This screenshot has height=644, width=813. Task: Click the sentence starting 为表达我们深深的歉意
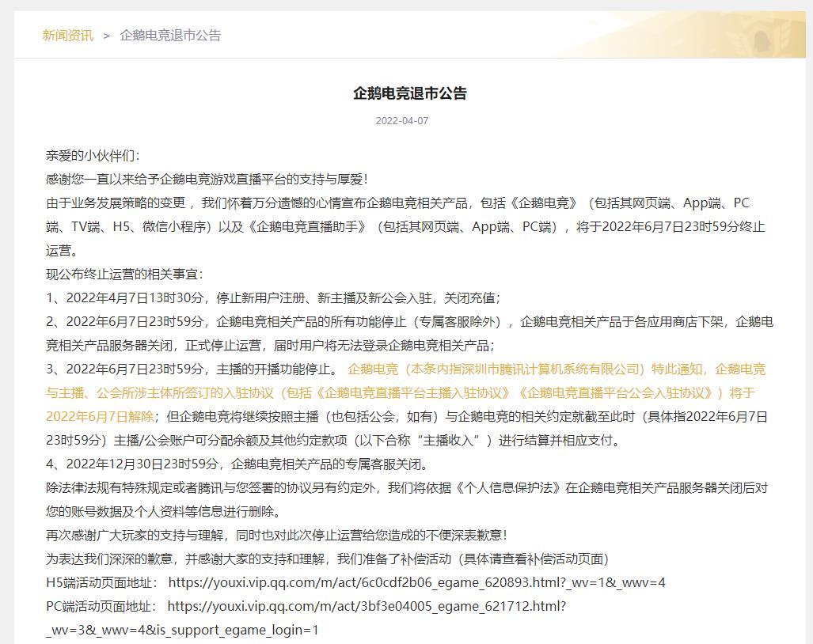coord(327,559)
